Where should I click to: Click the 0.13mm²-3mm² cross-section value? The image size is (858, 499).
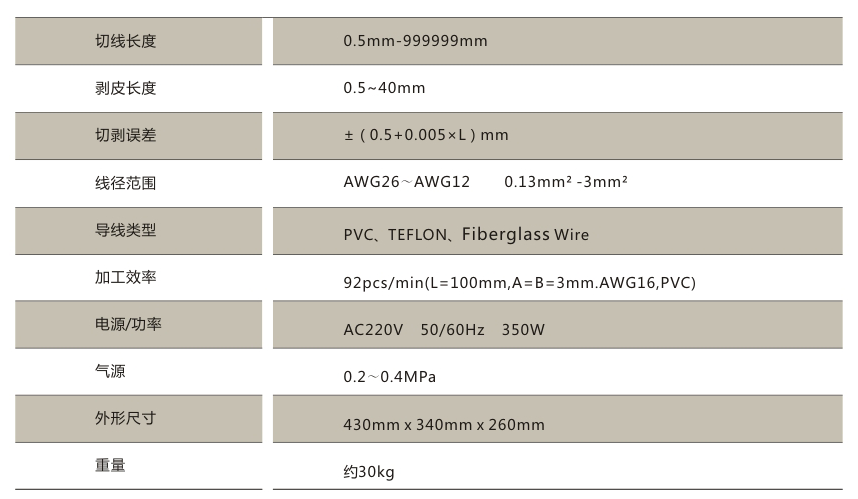[565, 182]
